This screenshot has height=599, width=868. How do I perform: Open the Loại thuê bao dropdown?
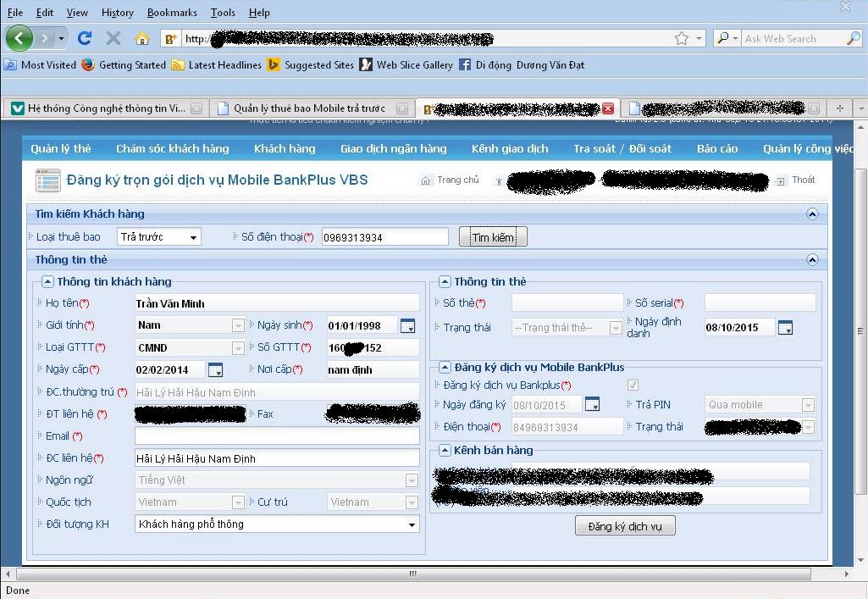[159, 237]
